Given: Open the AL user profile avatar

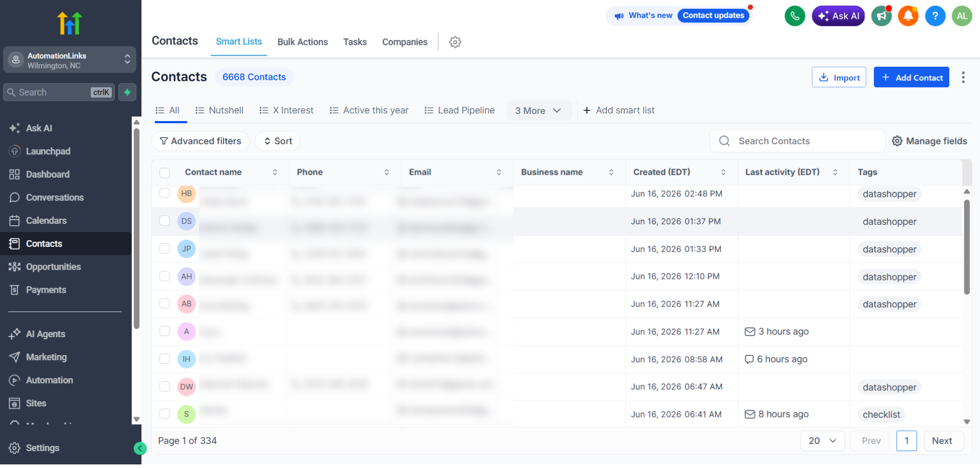Looking at the screenshot, I should (x=962, y=16).
